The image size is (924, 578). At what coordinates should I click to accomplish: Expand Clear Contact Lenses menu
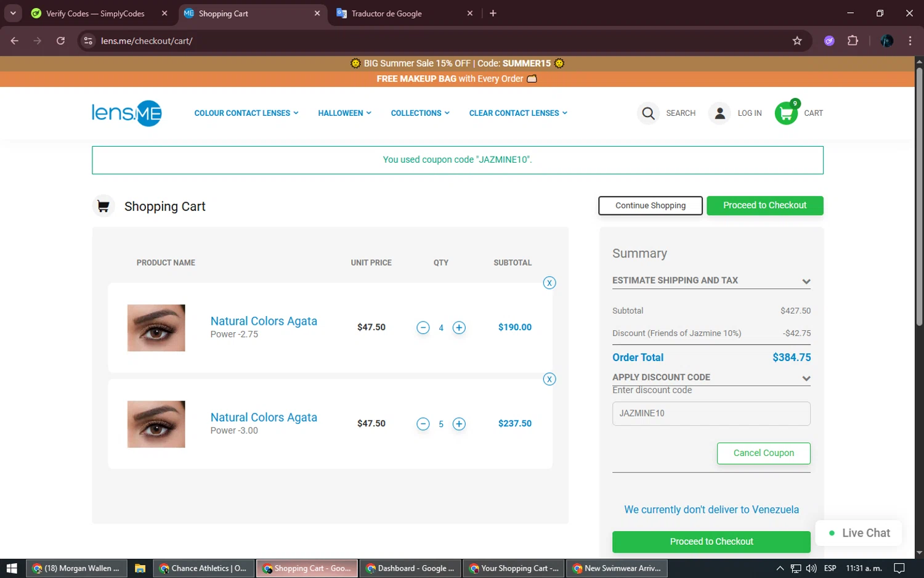pyautogui.click(x=518, y=113)
